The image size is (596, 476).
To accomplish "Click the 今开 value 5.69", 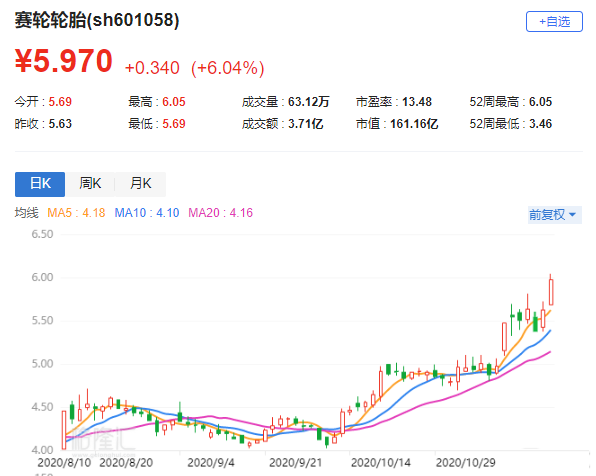I will 60,102.
